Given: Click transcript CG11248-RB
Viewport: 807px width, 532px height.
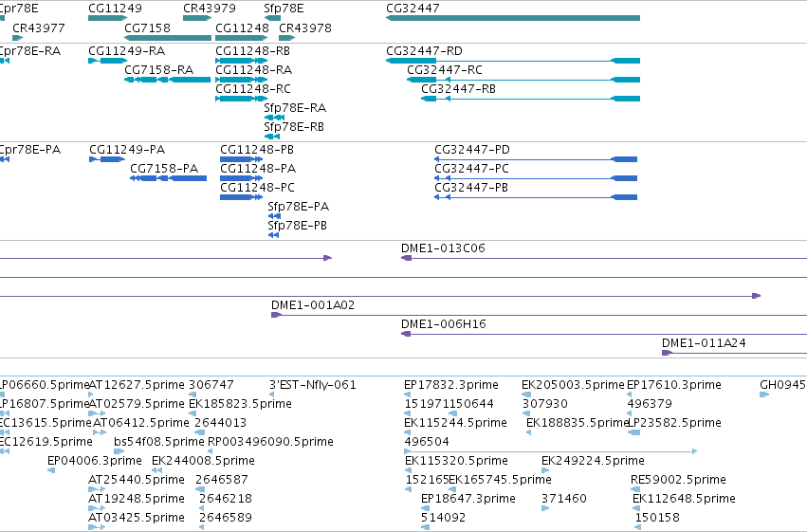Looking at the screenshot, I should pos(242,61).
